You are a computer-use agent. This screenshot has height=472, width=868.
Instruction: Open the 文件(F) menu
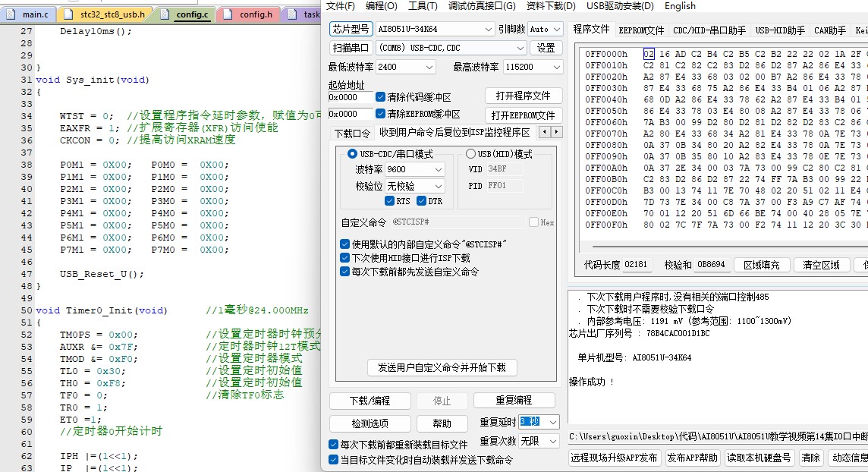[x=341, y=5]
